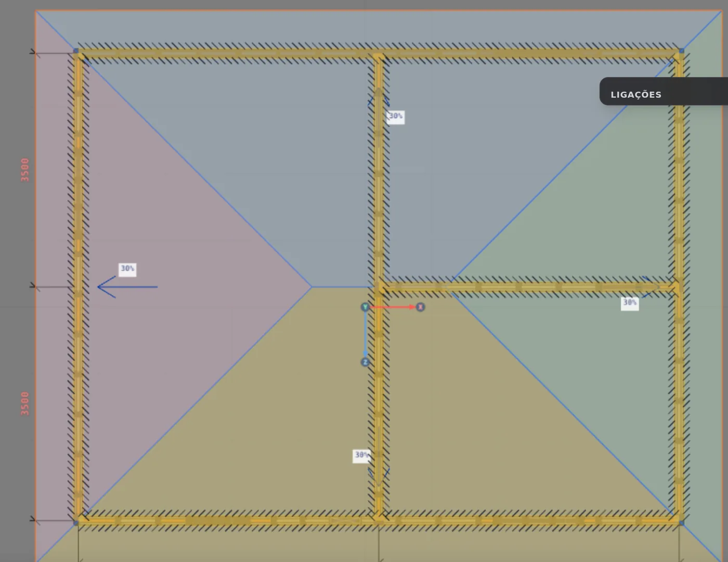Viewport: 728px width, 562px height.
Task: Select the 30% label at bottom of central wall
Action: click(361, 455)
